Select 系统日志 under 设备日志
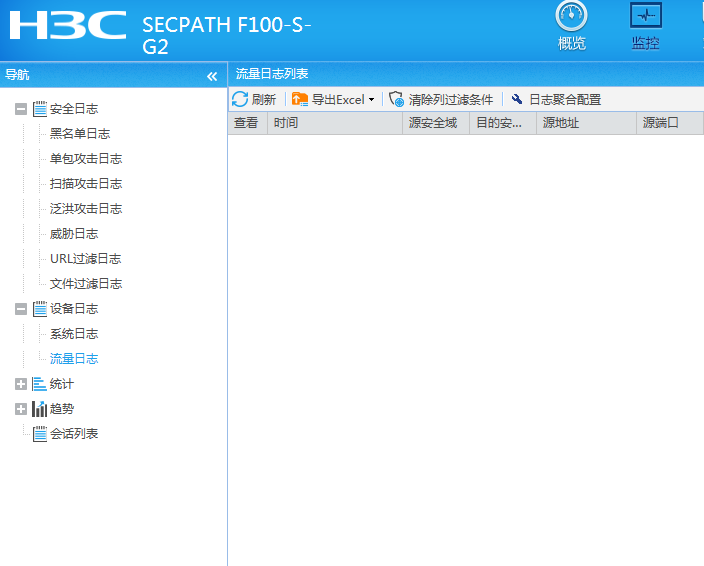Viewport: 704px width, 566px height. click(74, 334)
